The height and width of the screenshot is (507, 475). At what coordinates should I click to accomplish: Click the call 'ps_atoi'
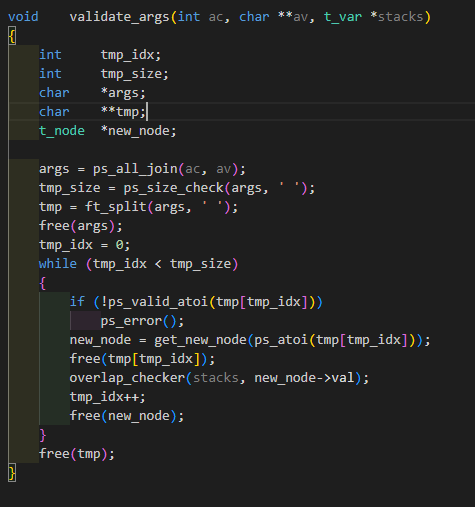tap(281, 340)
